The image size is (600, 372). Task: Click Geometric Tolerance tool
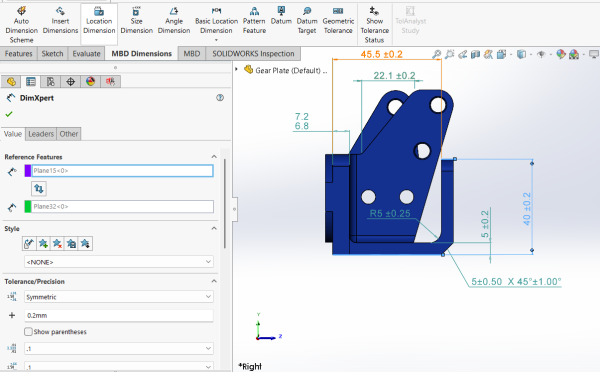click(x=338, y=20)
